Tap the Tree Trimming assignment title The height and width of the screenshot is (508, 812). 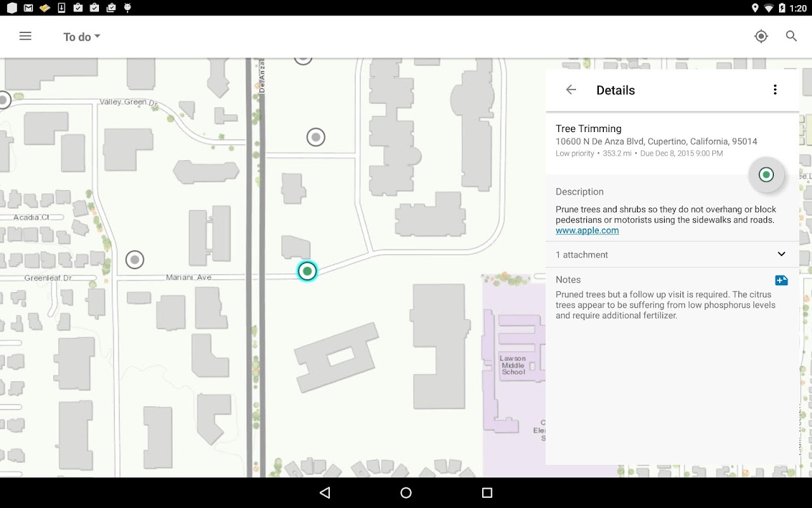point(589,128)
